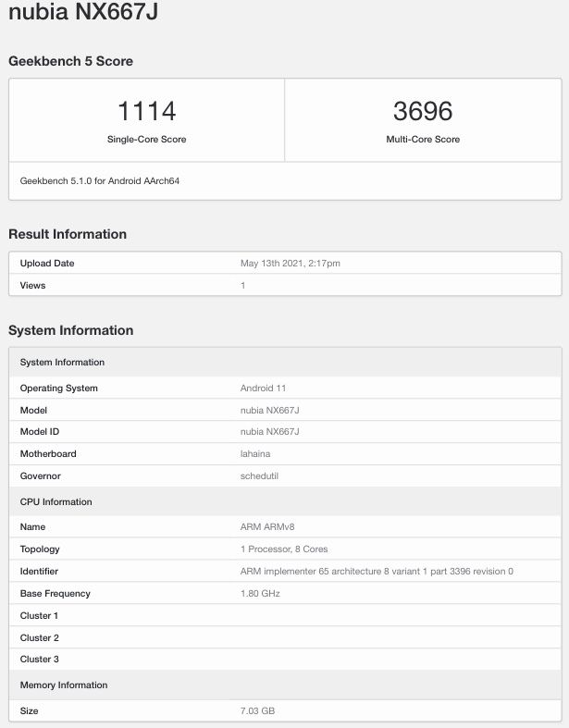Viewport: 569px width, 728px height.
Task: Click the 'Memory Information' table header
Action: 285,685
